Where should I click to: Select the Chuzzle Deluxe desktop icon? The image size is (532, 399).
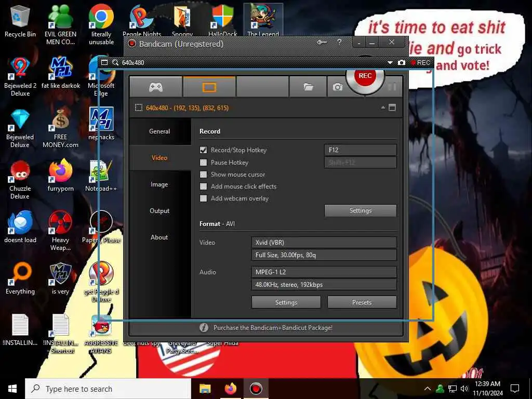20,180
